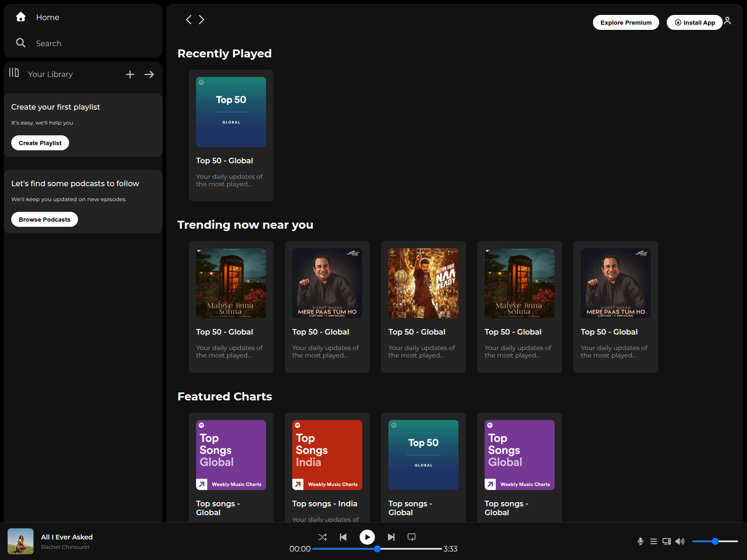Add a playlist with the plus icon
The width and height of the screenshot is (747, 560).
point(130,74)
